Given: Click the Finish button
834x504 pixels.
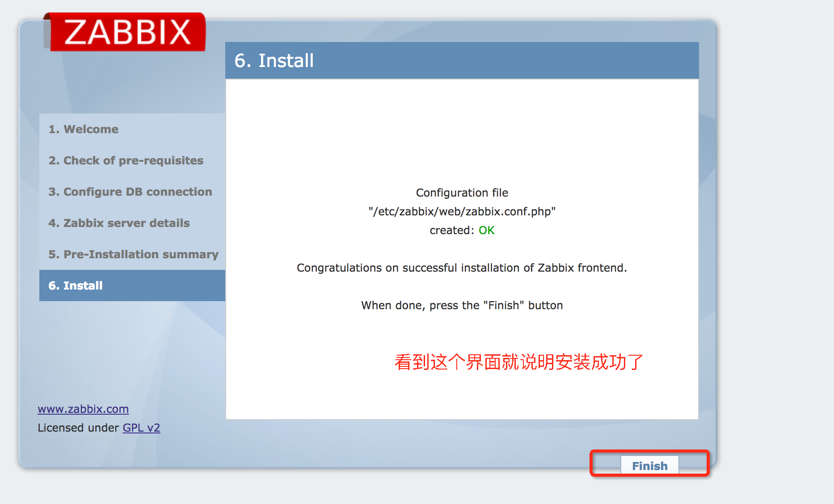Looking at the screenshot, I should [x=649, y=466].
